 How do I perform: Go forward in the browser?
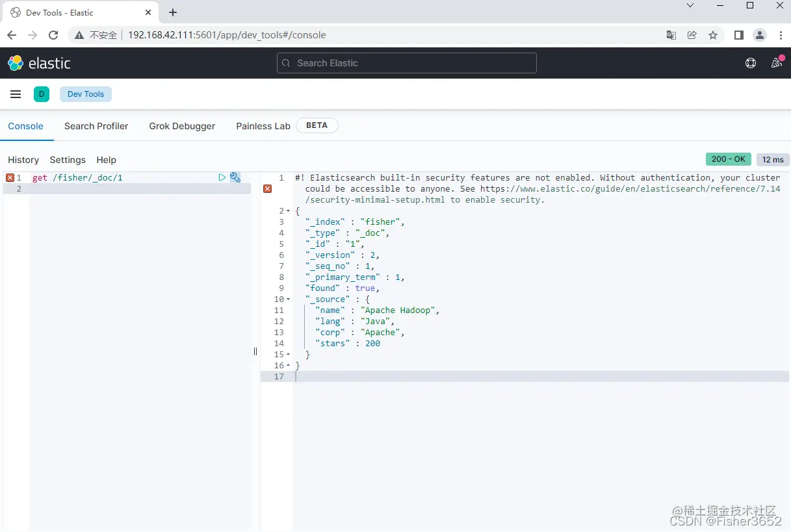(32, 35)
